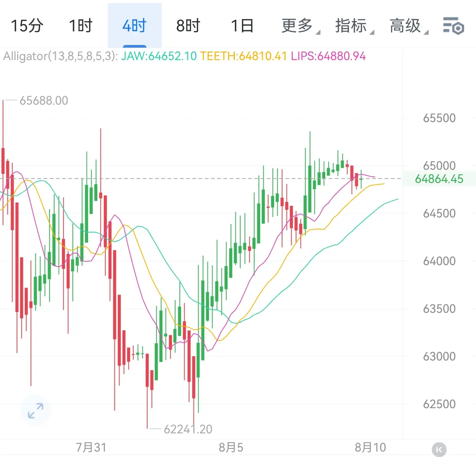476x457 pixels.
Task: Click the 8月5 date axis label
Action: [x=231, y=448]
